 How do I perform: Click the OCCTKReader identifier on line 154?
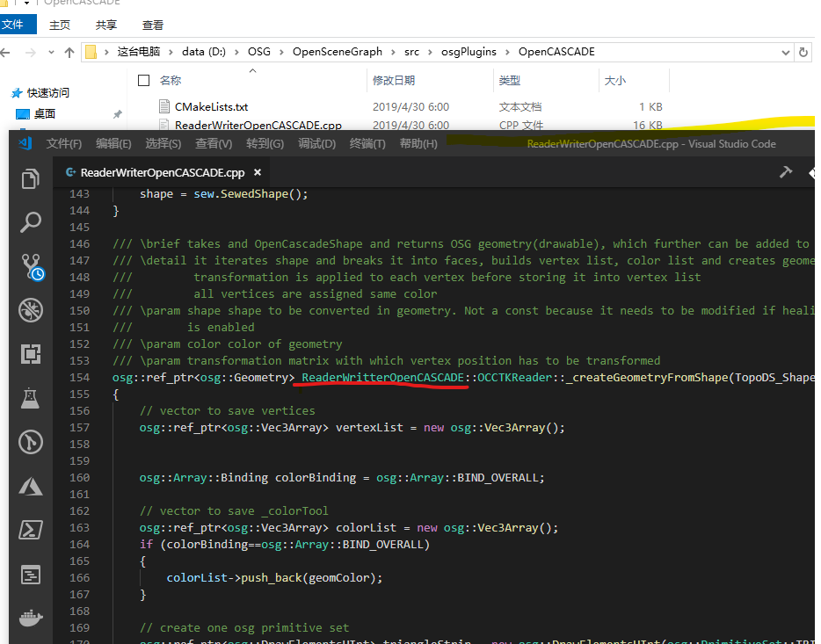(x=515, y=377)
